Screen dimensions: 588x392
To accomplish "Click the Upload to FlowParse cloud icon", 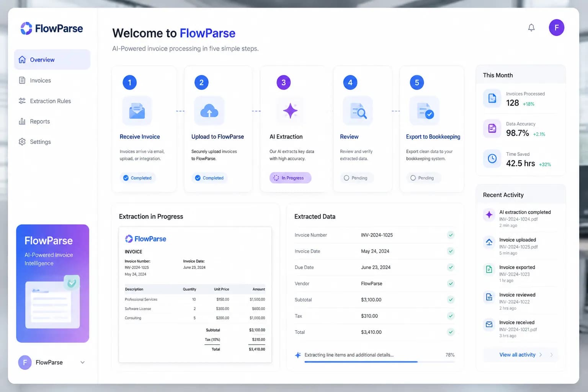I will (209, 111).
